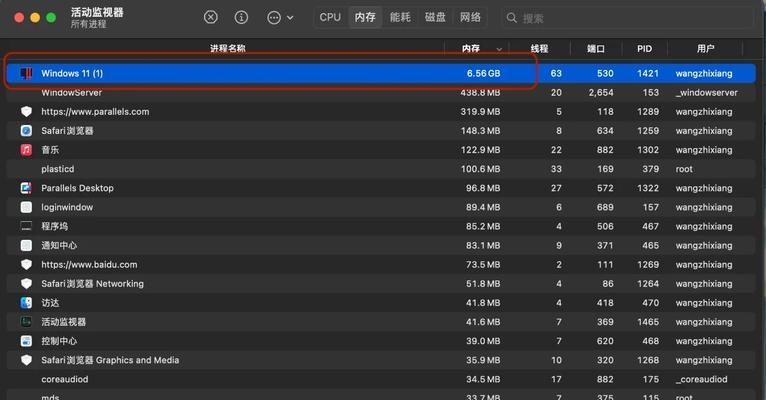
Task: Click the shield icon for www.baidu.com
Action: [x=26, y=264]
